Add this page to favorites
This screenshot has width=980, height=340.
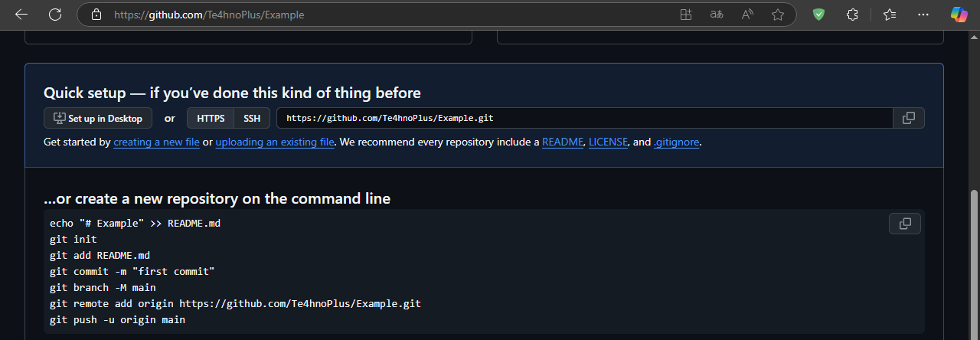click(778, 15)
